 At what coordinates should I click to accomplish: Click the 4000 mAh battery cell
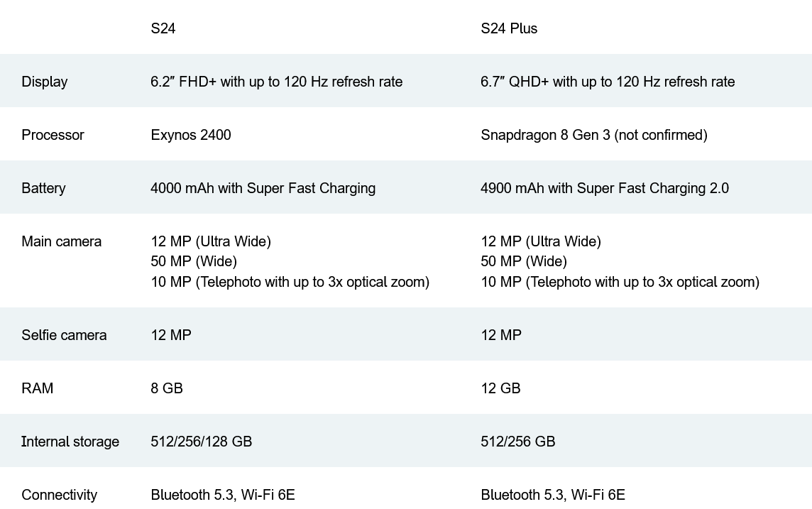[x=263, y=188]
